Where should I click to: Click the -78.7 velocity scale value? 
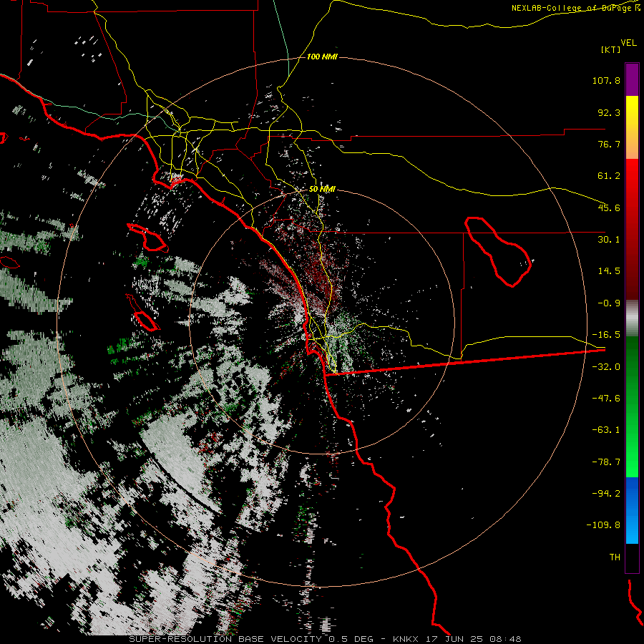(x=606, y=462)
